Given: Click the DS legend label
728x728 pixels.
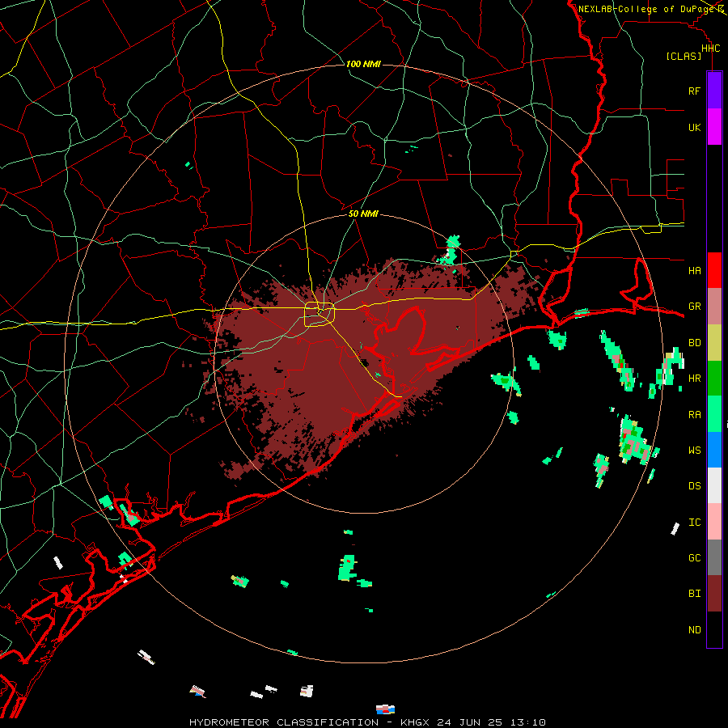Looking at the screenshot, I should (x=694, y=486).
